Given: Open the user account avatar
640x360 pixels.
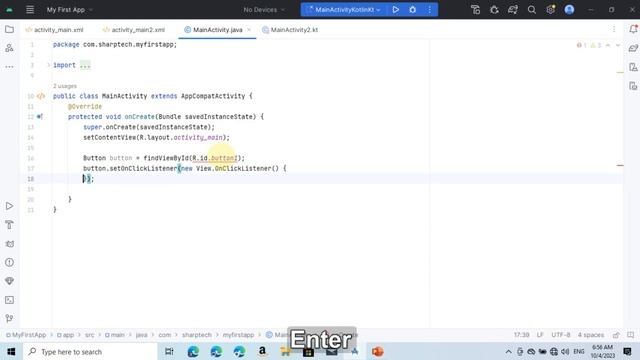Looking at the screenshot, I should click(x=569, y=9).
